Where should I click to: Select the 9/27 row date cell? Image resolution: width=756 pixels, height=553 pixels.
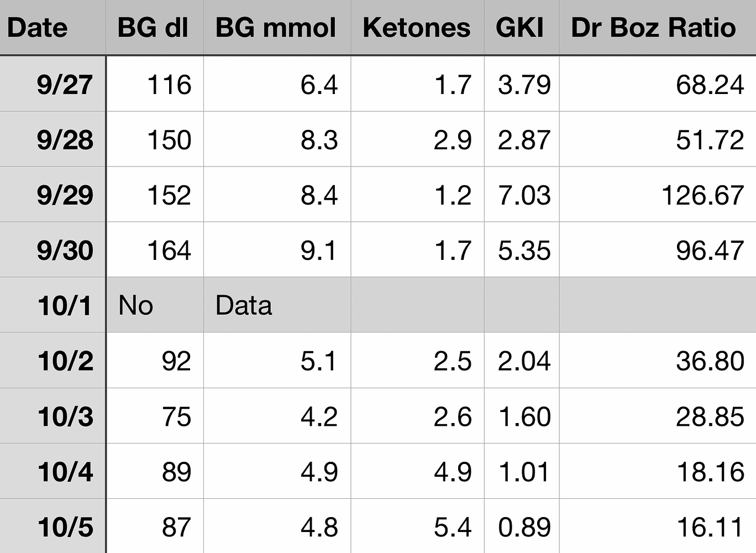53,84
